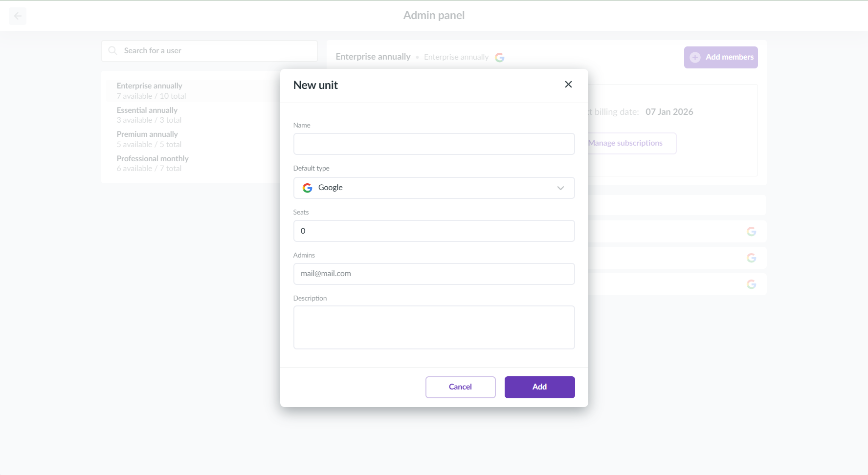Focus the Name input field
This screenshot has height=475, width=868.
point(433,144)
